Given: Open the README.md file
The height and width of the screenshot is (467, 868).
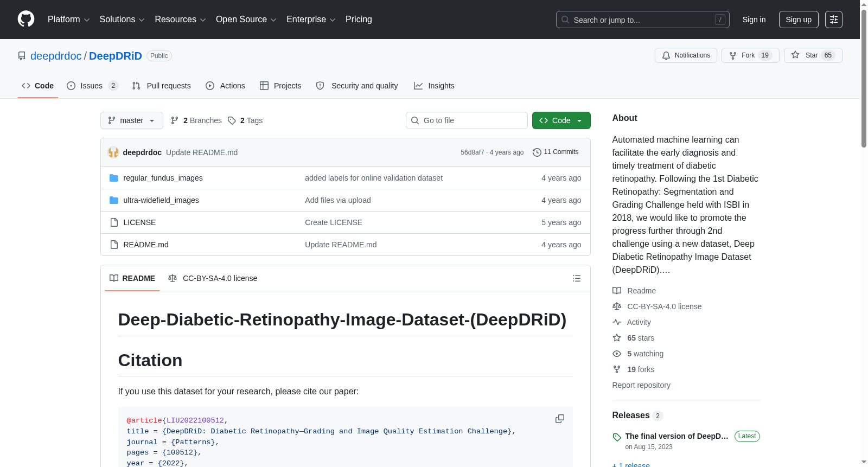Looking at the screenshot, I should (x=146, y=245).
